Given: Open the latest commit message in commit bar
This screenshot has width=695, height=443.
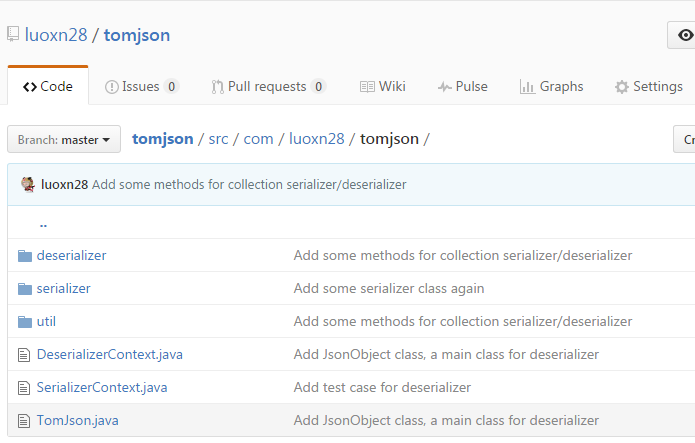Looking at the screenshot, I should click(x=249, y=184).
